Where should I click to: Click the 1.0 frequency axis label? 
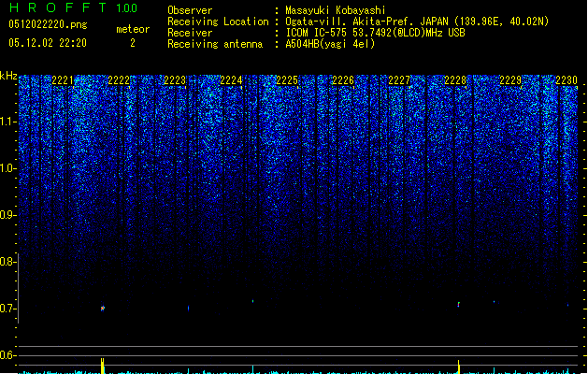point(7,169)
